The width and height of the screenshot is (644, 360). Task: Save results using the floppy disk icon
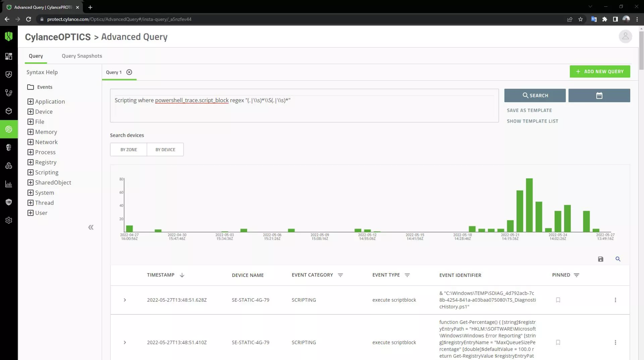point(601,259)
